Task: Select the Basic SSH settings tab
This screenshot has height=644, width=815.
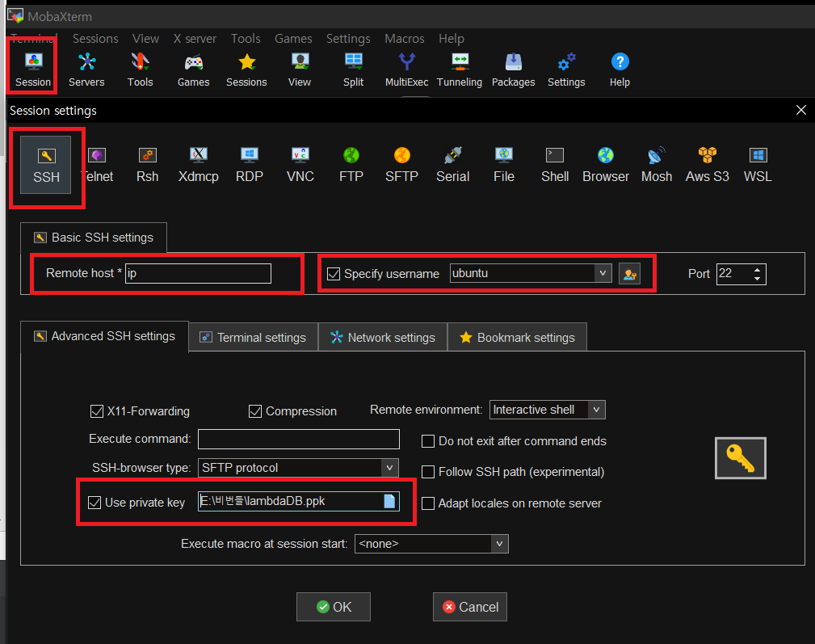Action: tap(94, 238)
